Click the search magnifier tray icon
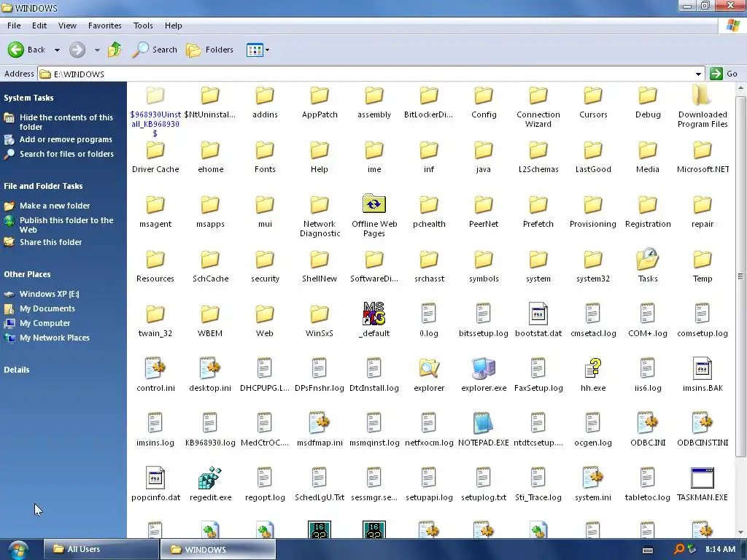Image resolution: width=747 pixels, height=560 pixels. 679,549
